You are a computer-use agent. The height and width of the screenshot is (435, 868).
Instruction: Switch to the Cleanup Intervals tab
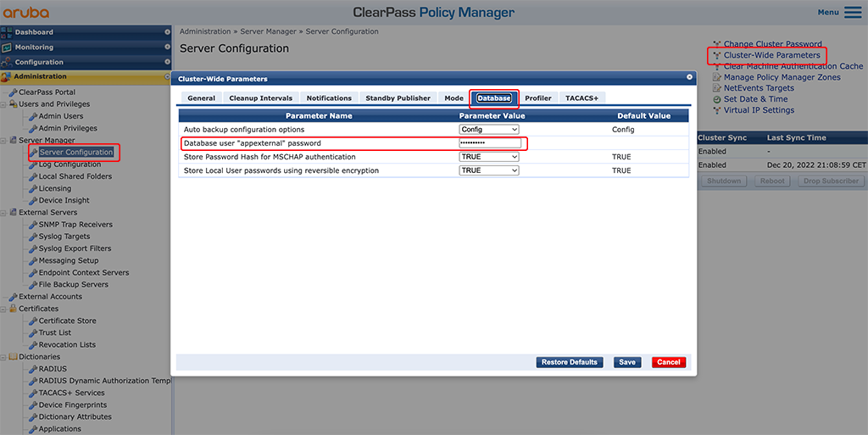[x=261, y=98]
